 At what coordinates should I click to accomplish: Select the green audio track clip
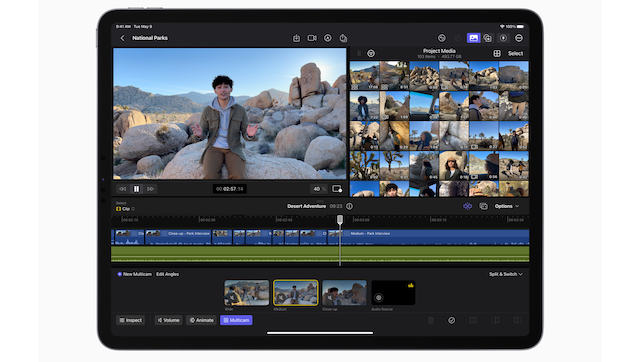click(320, 253)
